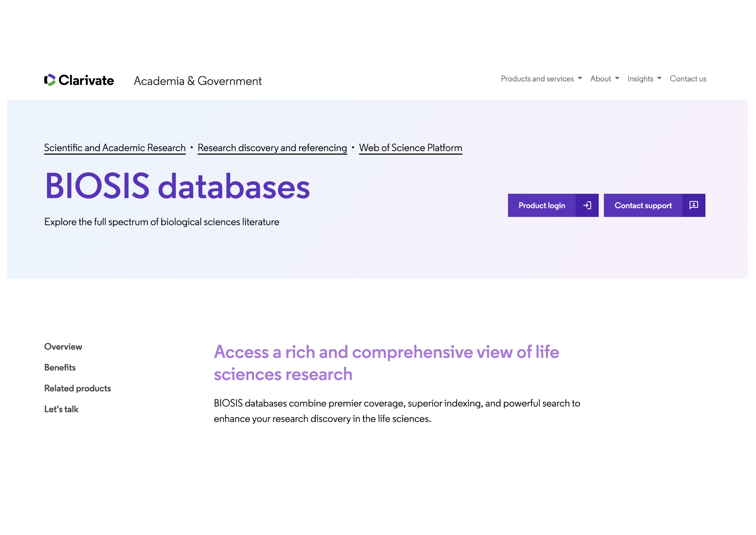
Task: Click the dropdown caret beside About
Action: pos(617,79)
